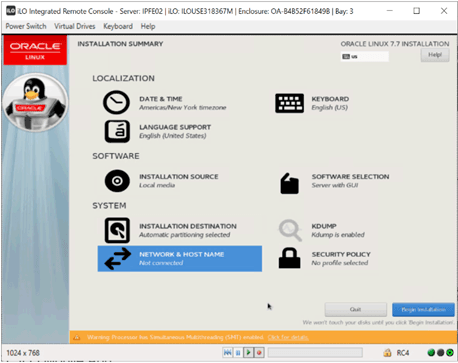Click the warning triangle icon
This screenshot has height=363, width=458.
pos(77,337)
